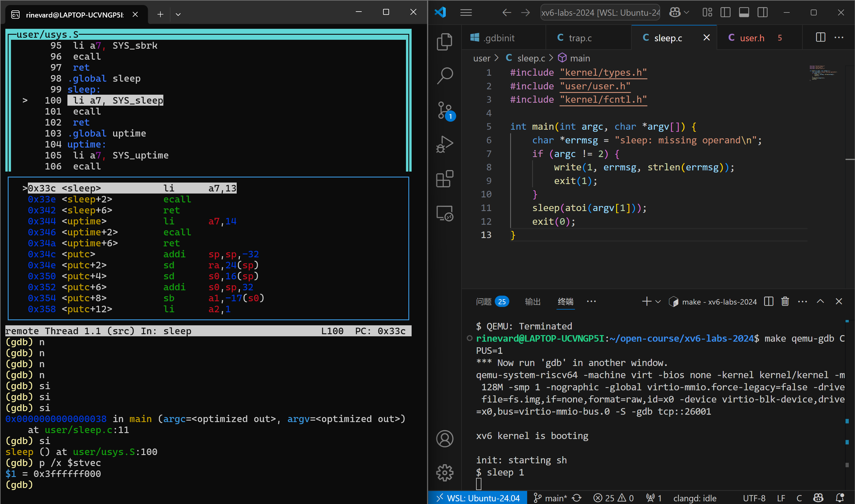The height and width of the screenshot is (504, 855).
Task: Open the Manage gear settings icon
Action: [x=444, y=473]
